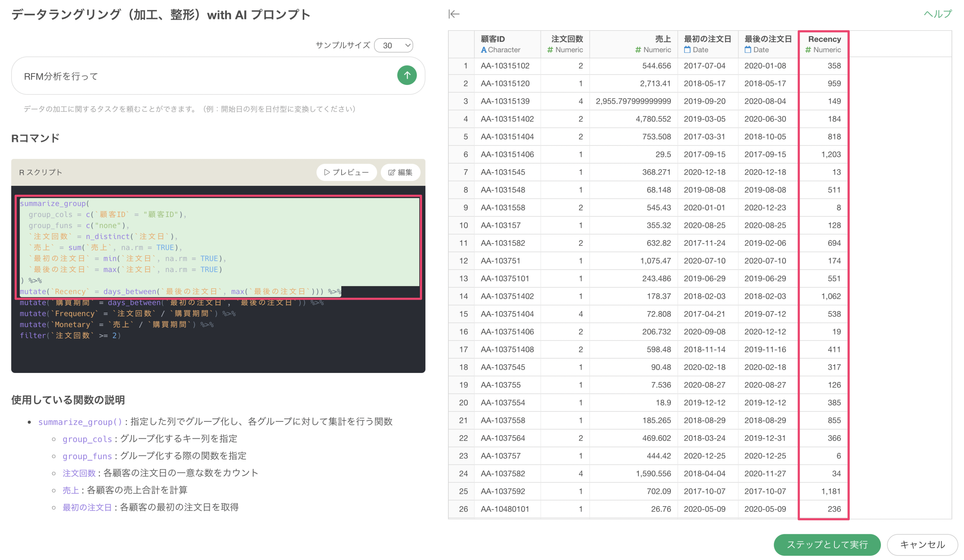The height and width of the screenshot is (560, 964).
Task: Click the Date calendar icon under 最後の注文日
Action: pos(748,50)
